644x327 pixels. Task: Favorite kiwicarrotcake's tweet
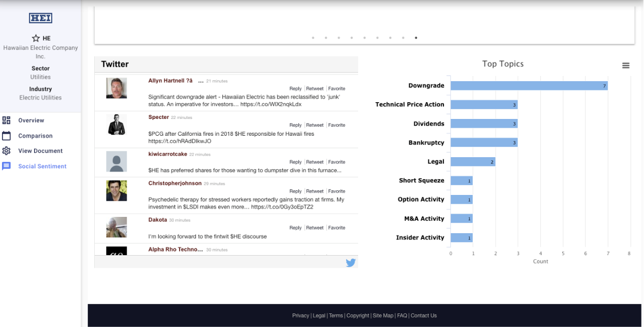(x=337, y=162)
